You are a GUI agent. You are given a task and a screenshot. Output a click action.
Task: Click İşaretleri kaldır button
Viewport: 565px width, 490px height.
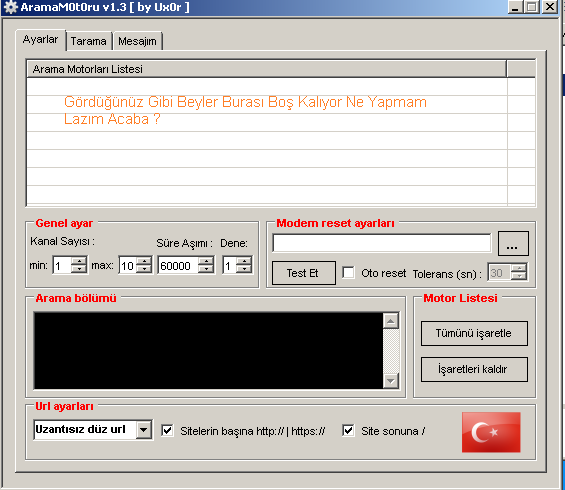474,369
